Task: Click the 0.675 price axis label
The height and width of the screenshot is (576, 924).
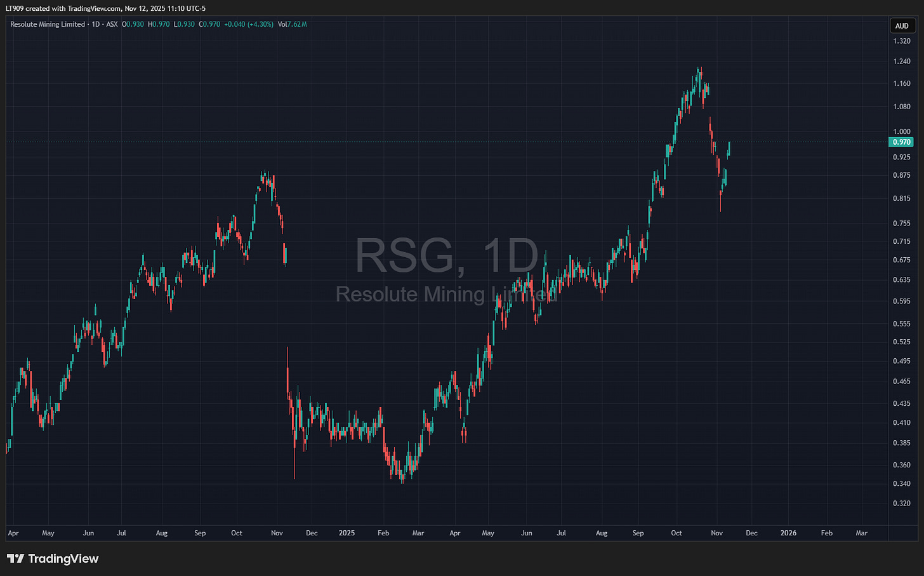Action: [902, 260]
